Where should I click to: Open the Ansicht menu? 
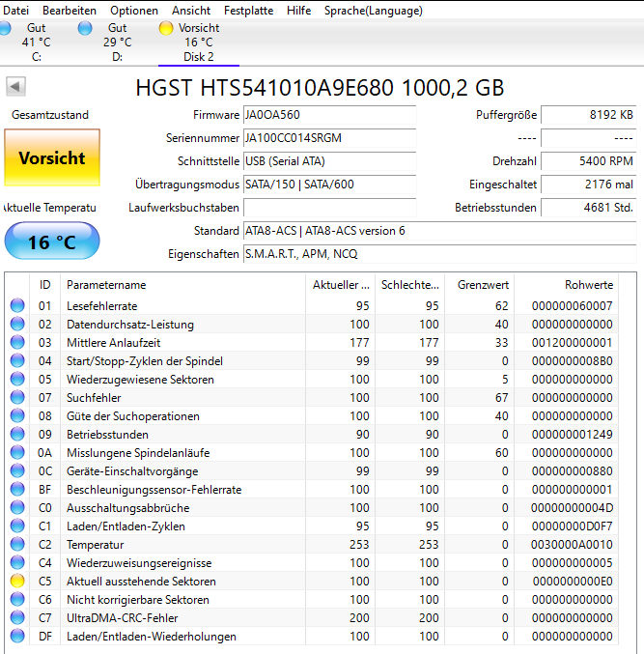pyautogui.click(x=191, y=11)
